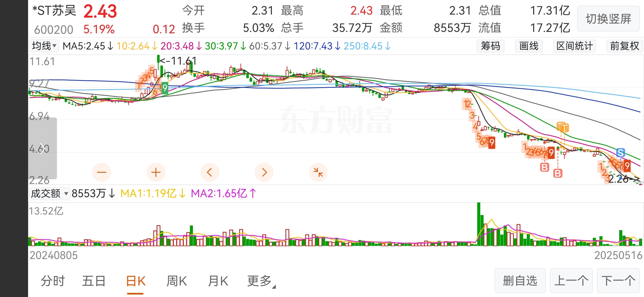The width and height of the screenshot is (644, 297).
Task: Tap 换手 5.03% turnover value
Action: coord(258,28)
